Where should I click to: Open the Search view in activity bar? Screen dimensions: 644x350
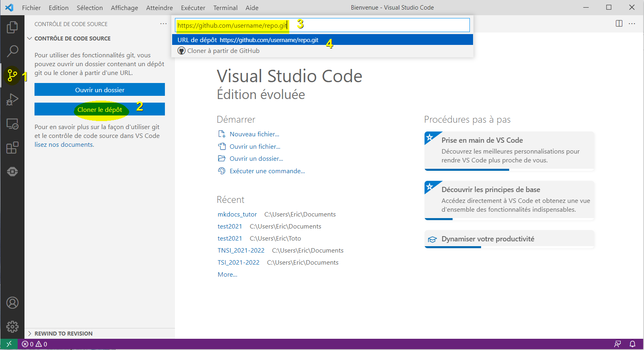pyautogui.click(x=12, y=51)
